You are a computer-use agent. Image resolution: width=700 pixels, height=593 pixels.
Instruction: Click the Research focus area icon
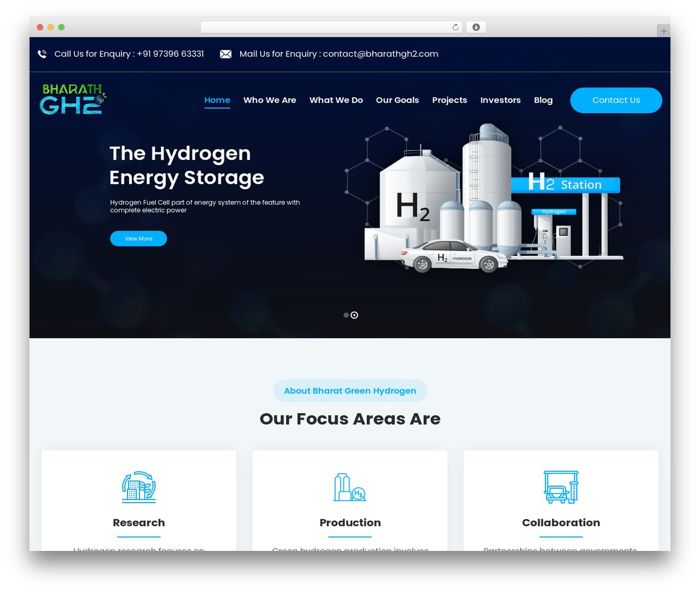click(x=139, y=487)
